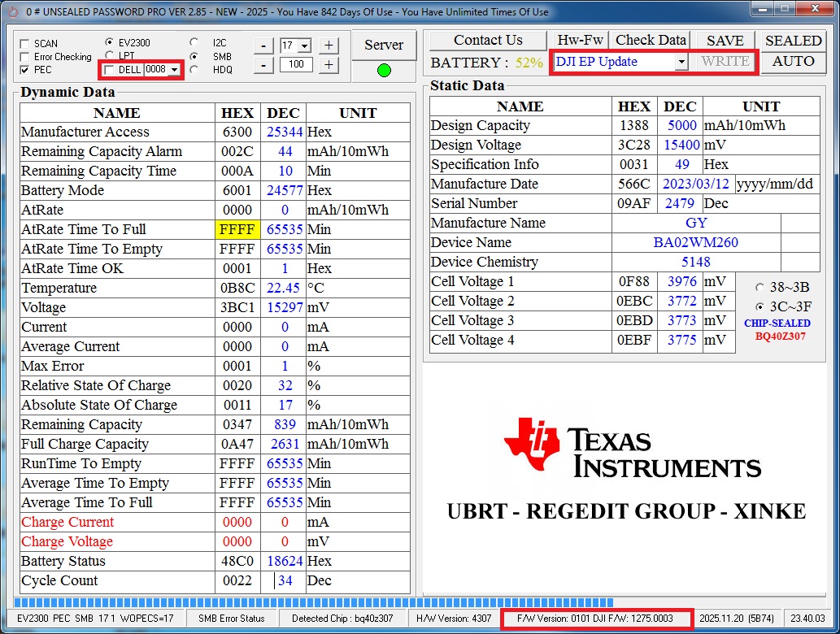Select the 38~3B cell range option
This screenshot has height=634, width=840.
pos(759,288)
